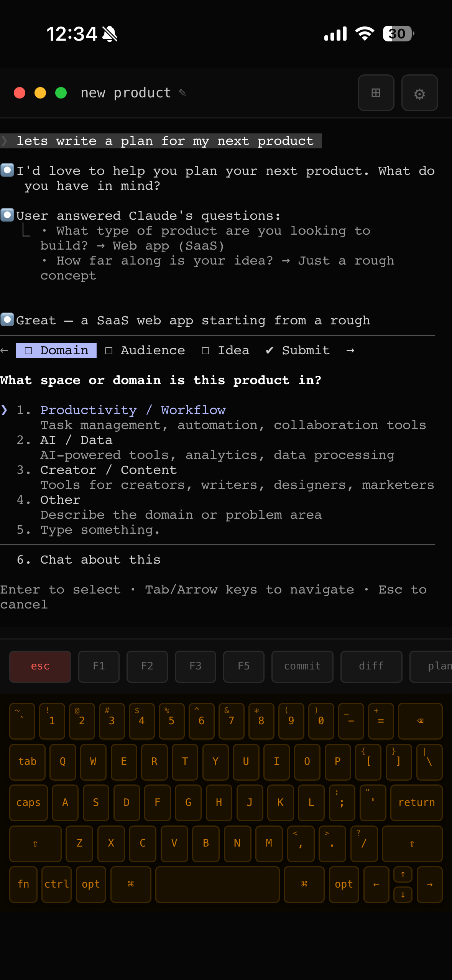Open the settings gear icon
The image size is (452, 980).
coord(419,93)
